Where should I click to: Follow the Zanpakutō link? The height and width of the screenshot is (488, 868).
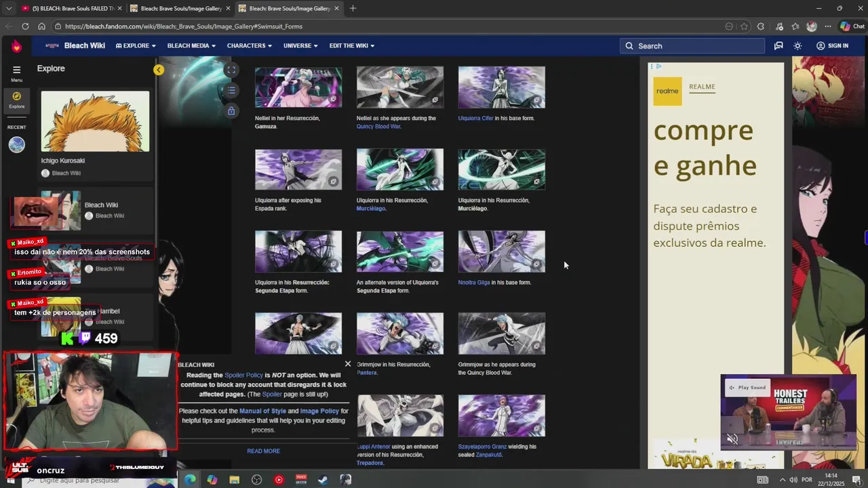pyautogui.click(x=488, y=455)
